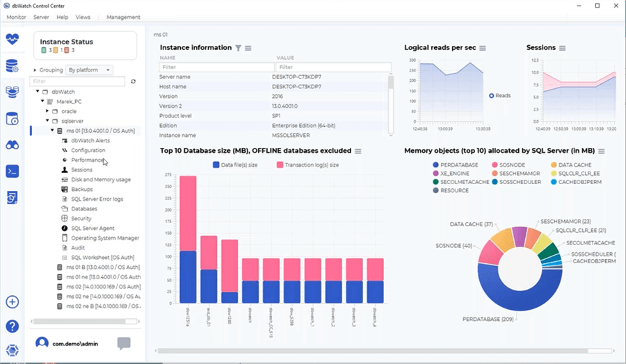
Task: Click the plus add instance icon
Action: (13, 301)
